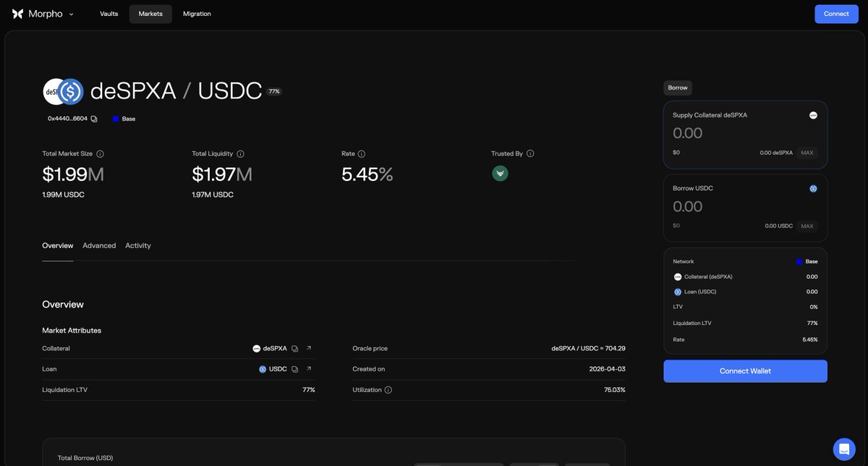Click the Connect button in the header
Screen dimensions: 868x466
pos(836,14)
